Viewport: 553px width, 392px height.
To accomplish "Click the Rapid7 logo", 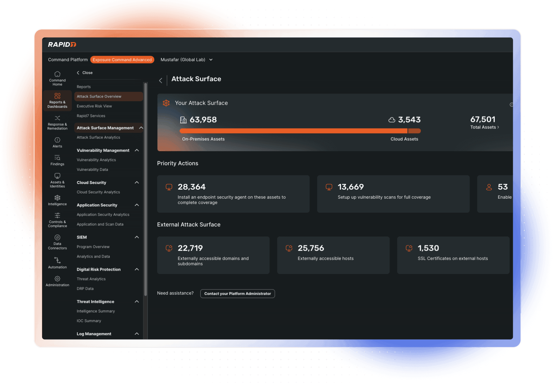I will click(62, 45).
